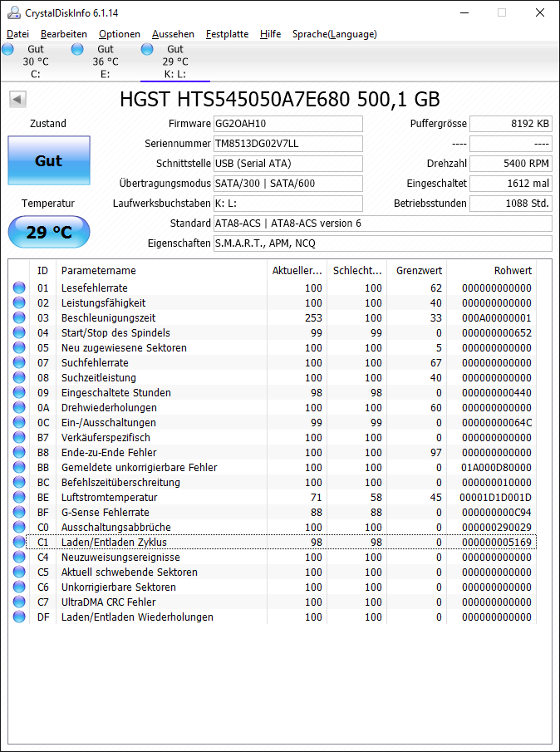This screenshot has width=560, height=752.
Task: Click status orb for Verkäuferspezifisch row
Action: click(19, 437)
